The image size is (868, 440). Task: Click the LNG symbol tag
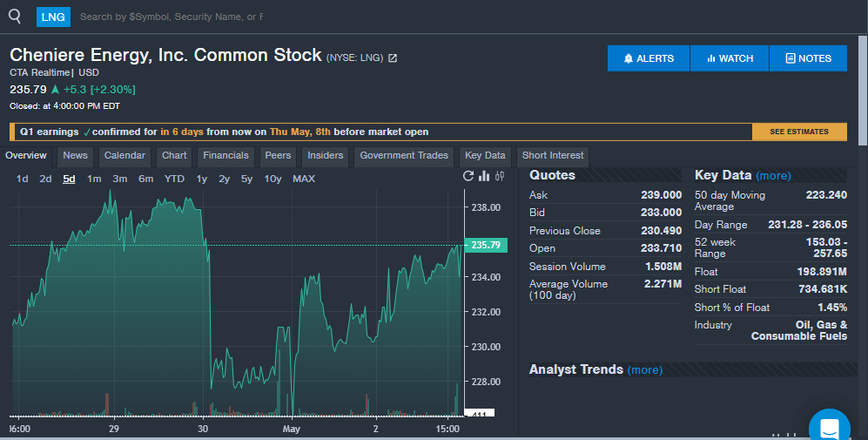(53, 17)
